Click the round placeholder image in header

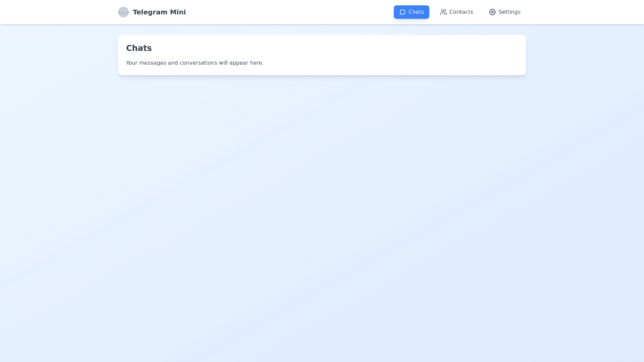coord(123,12)
